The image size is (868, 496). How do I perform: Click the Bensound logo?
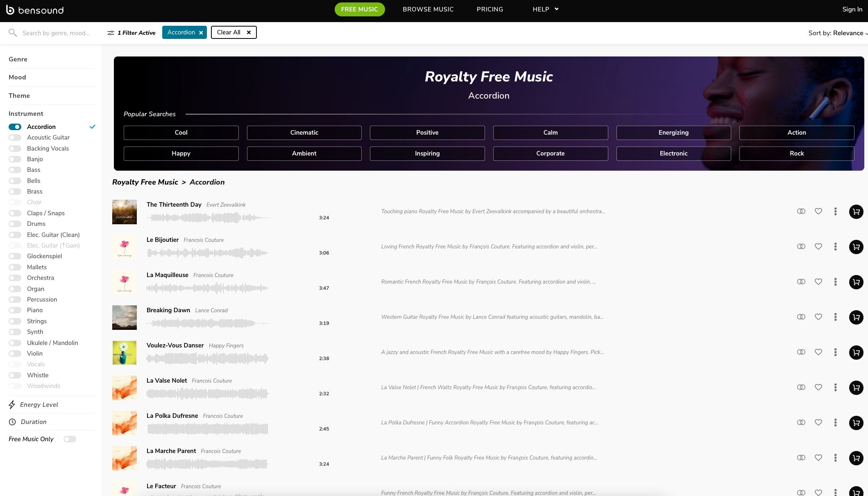coord(35,10)
